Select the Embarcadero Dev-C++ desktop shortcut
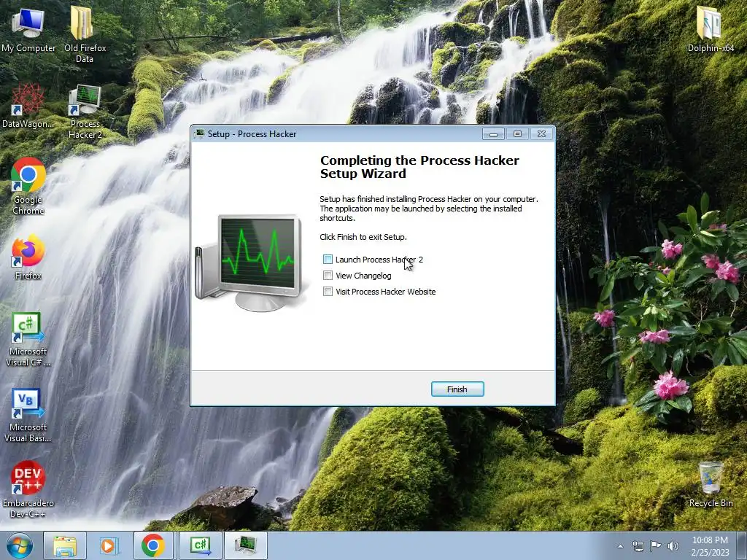The image size is (747, 560). (x=28, y=489)
